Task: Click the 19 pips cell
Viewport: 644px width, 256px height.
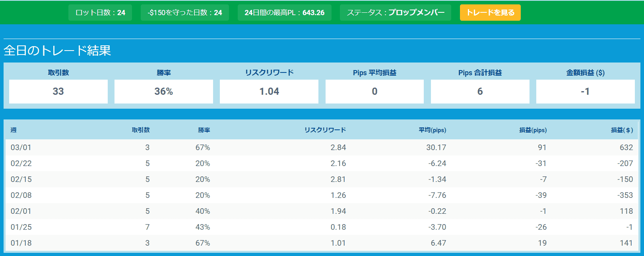Action: click(542, 243)
